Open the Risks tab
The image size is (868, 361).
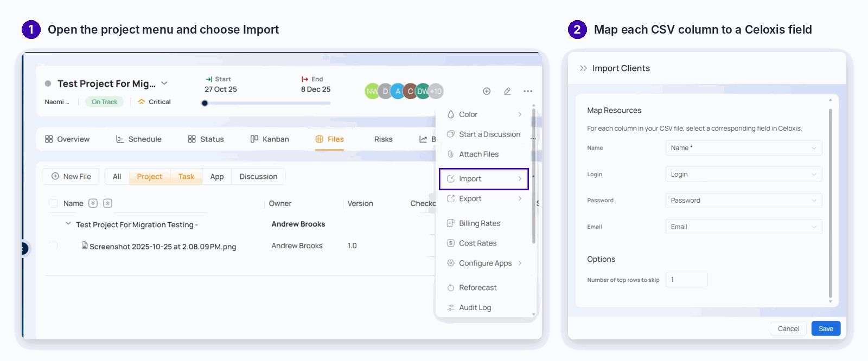[383, 139]
